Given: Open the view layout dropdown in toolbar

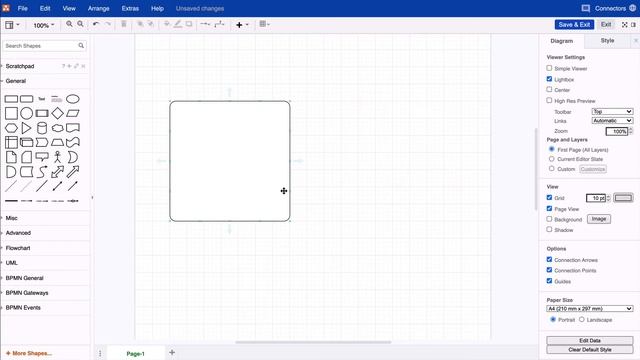Looking at the screenshot, I should 12,25.
